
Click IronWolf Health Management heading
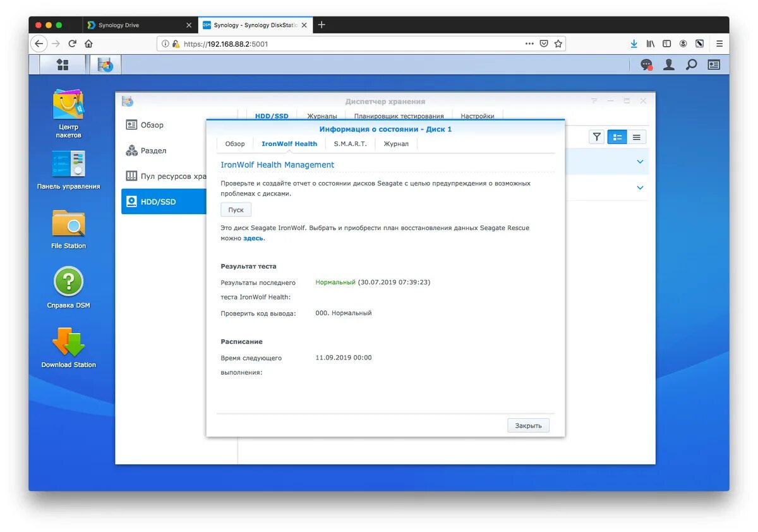coord(277,165)
